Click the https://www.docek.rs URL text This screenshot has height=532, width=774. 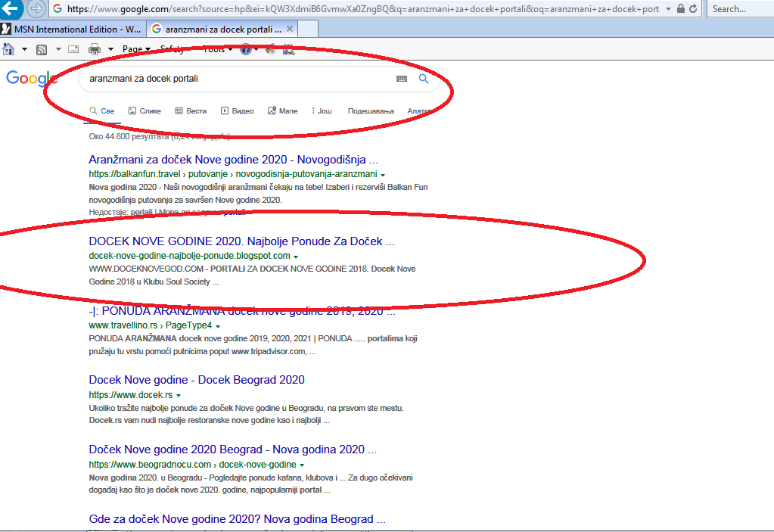coord(131,395)
